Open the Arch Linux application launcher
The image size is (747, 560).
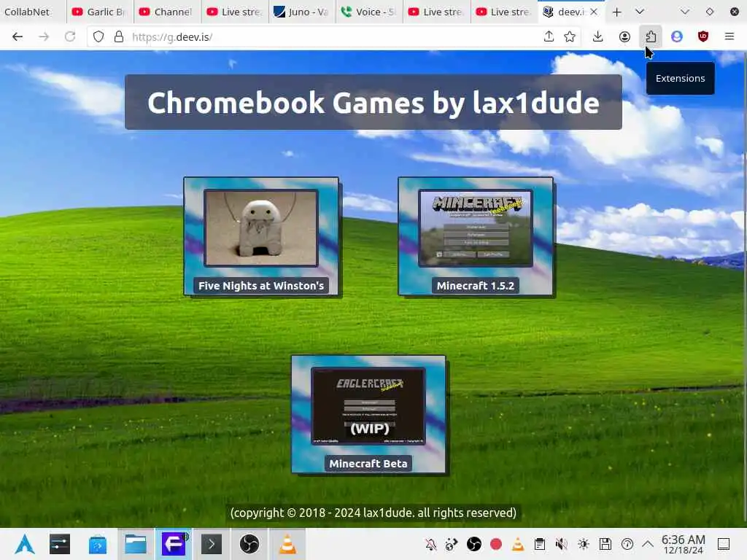[24, 544]
